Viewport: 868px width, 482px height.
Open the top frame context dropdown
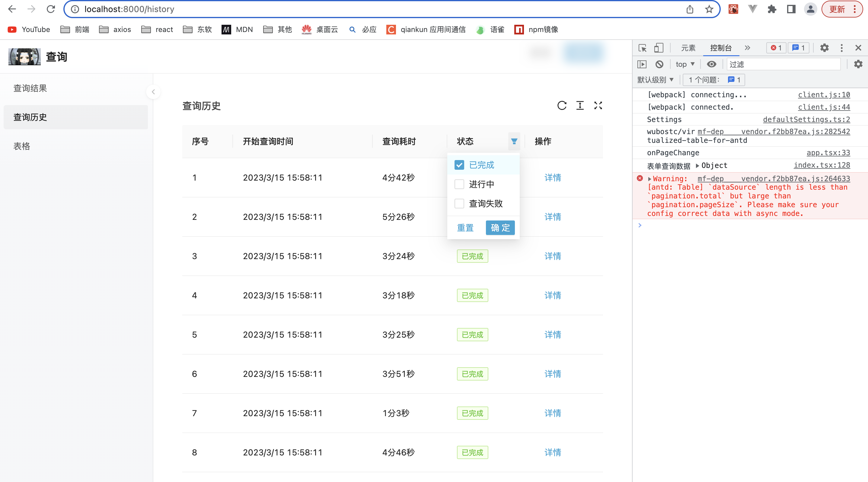685,64
